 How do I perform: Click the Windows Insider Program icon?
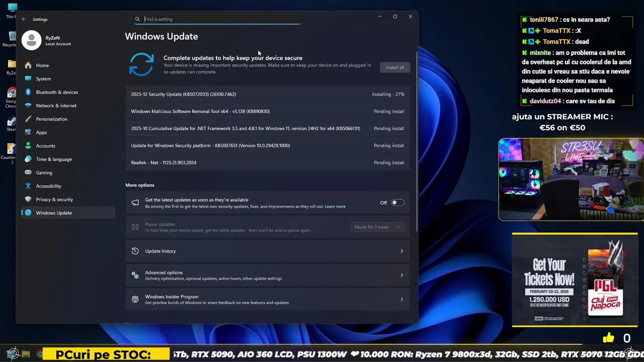tap(135, 299)
